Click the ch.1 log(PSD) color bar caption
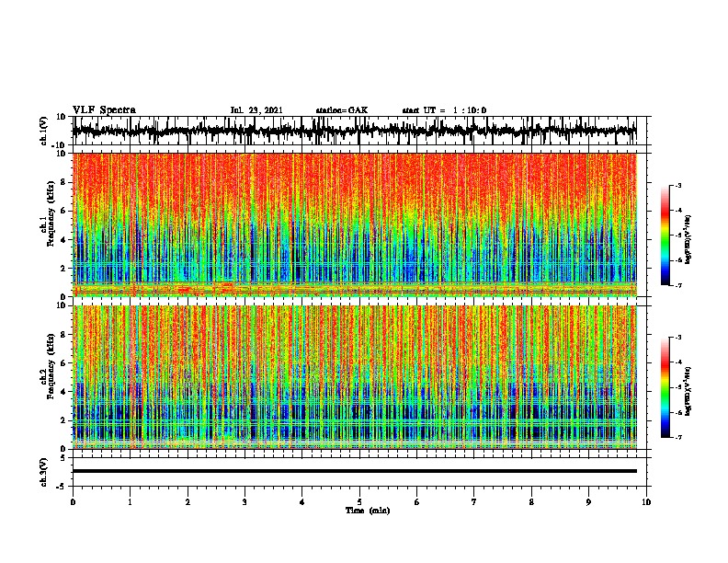Image resolution: width=728 pixels, height=563 pixels. (688, 240)
